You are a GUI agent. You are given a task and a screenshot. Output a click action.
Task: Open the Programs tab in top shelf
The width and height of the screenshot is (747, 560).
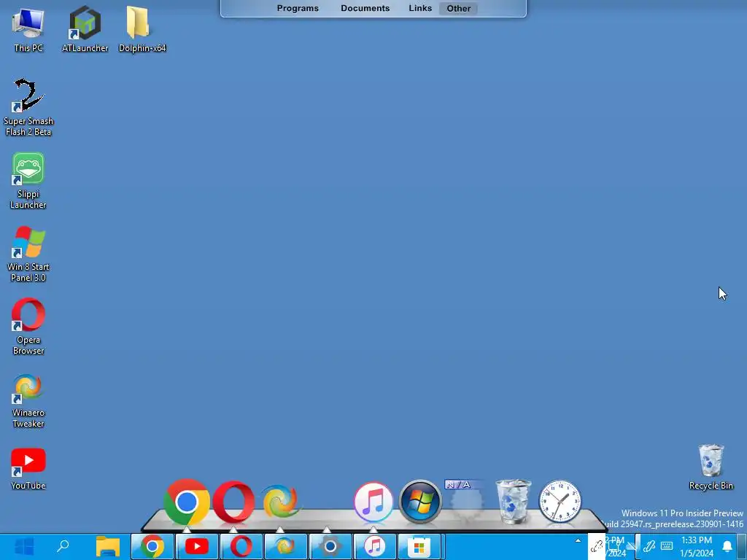[298, 8]
